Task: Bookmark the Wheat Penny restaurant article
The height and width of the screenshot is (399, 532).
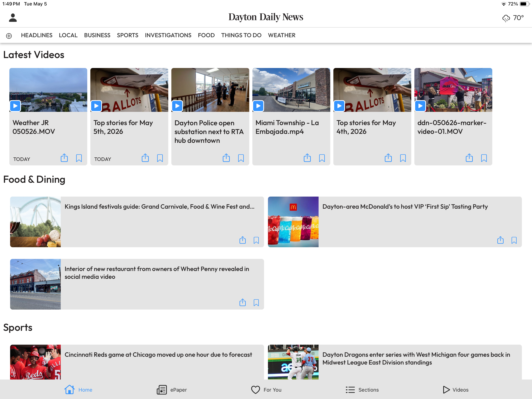Action: (256, 303)
